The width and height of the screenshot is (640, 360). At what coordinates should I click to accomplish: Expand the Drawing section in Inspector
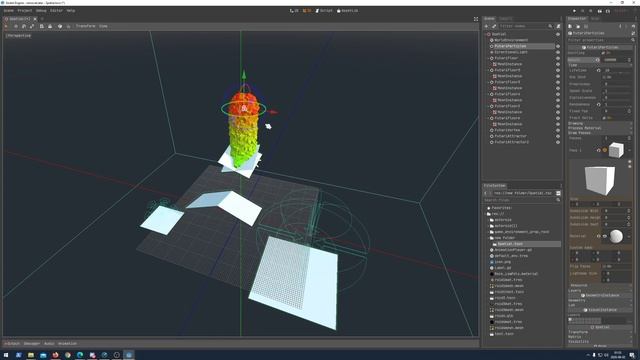[600, 123]
